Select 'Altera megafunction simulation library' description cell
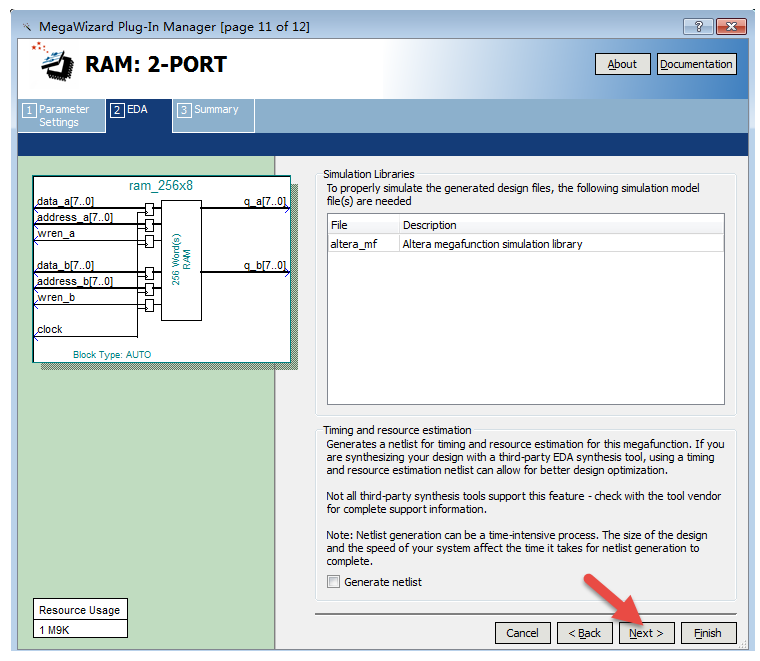Viewport: 760px width, 661px height. [562, 244]
